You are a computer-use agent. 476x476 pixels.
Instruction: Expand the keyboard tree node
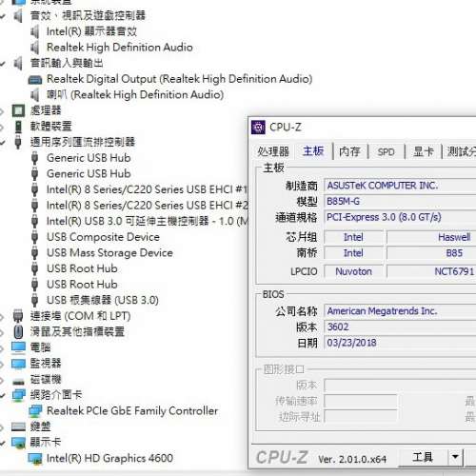pyautogui.click(x=2, y=427)
